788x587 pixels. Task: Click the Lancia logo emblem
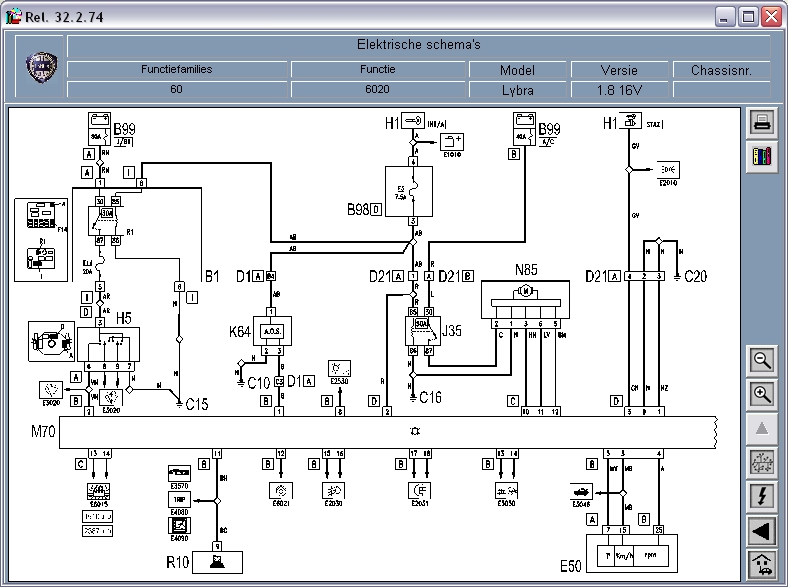[x=41, y=67]
